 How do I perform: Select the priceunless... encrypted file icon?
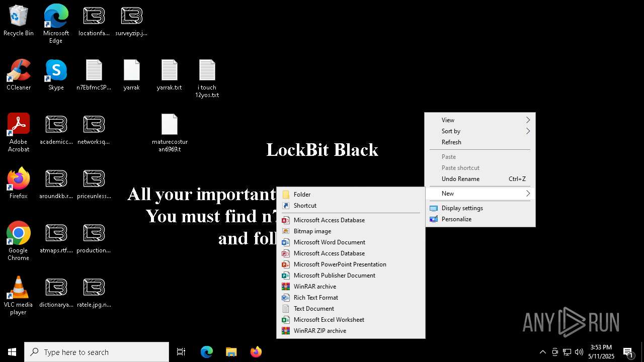pyautogui.click(x=94, y=184)
